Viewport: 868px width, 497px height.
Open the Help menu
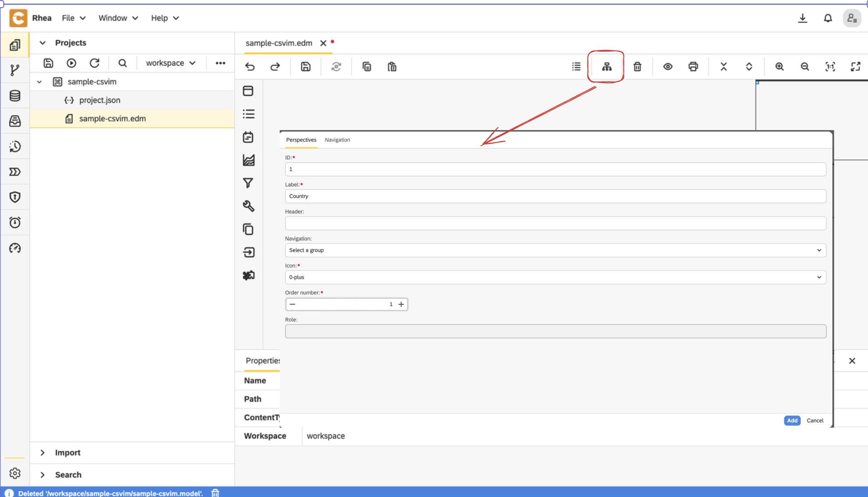pos(165,18)
